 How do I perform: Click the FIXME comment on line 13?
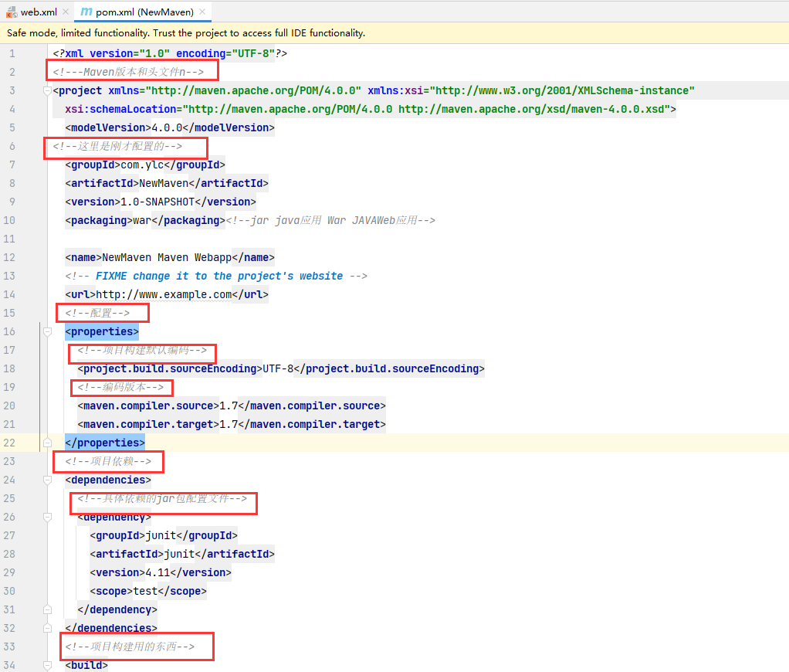coord(216,277)
